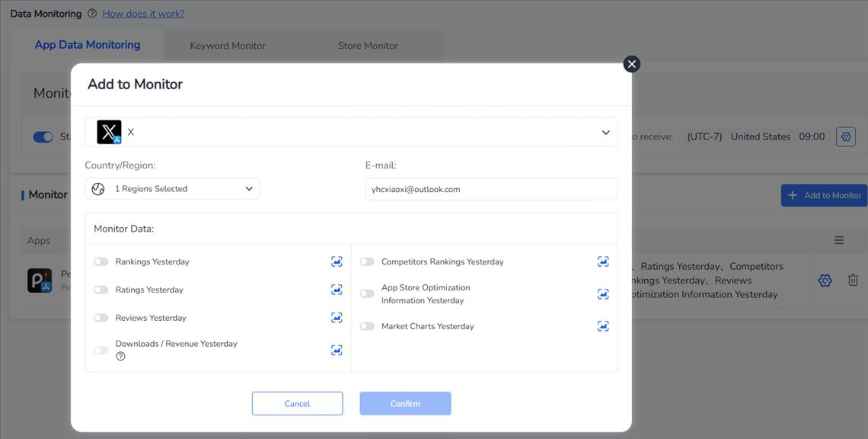Click the globe icon in Country/Region field
The width and height of the screenshot is (868, 439).
pyautogui.click(x=98, y=189)
